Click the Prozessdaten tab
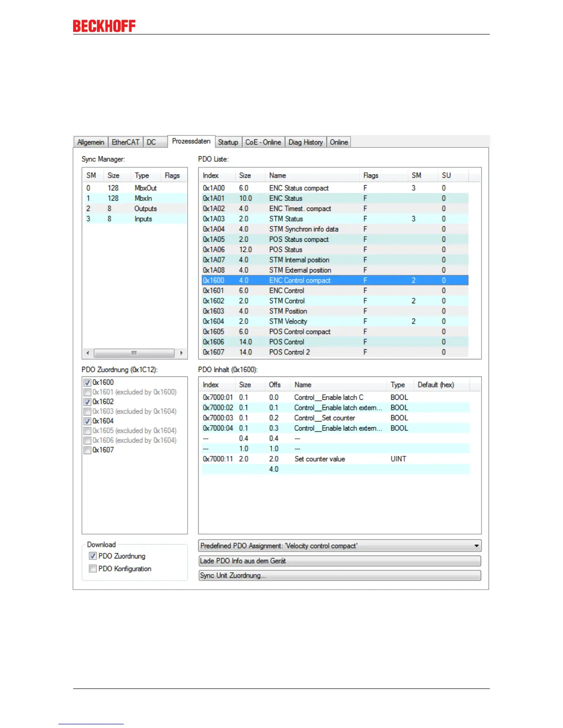 (191, 141)
